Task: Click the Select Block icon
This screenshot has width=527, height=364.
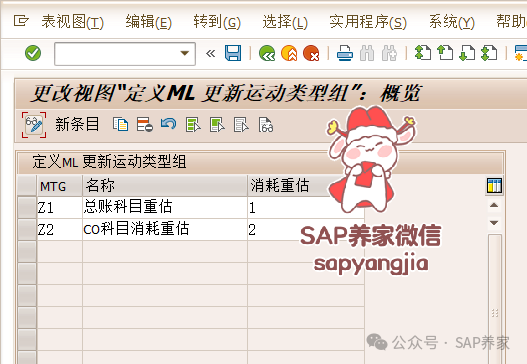Action: (217, 125)
